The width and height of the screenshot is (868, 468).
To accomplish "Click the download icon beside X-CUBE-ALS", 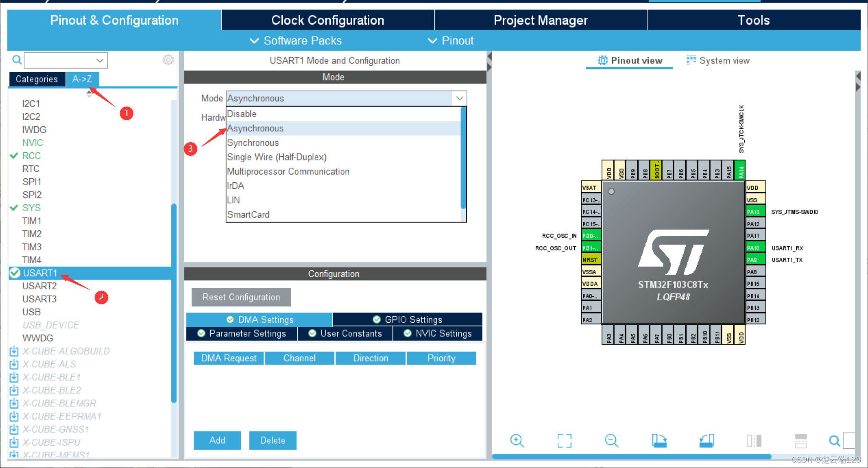I will 14,364.
